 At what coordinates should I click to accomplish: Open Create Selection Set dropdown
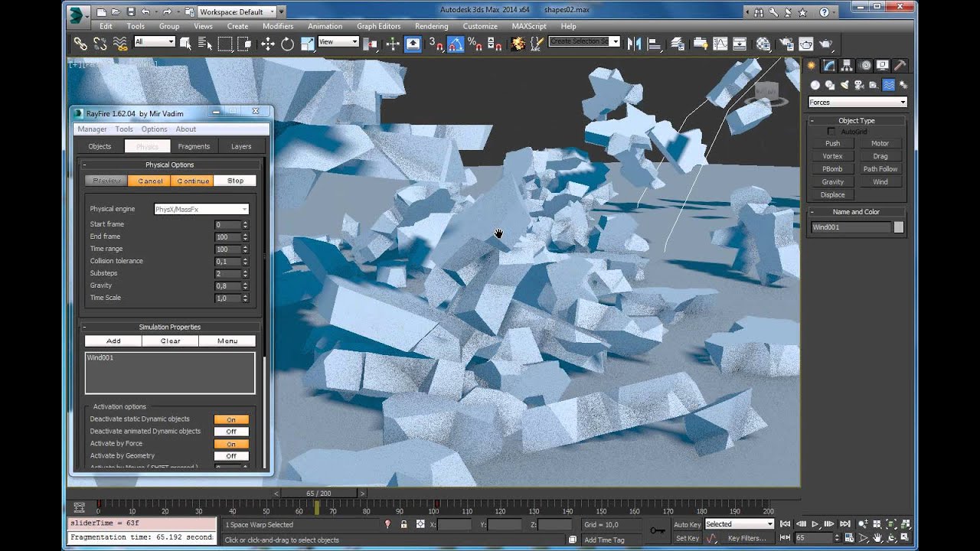pyautogui.click(x=585, y=41)
